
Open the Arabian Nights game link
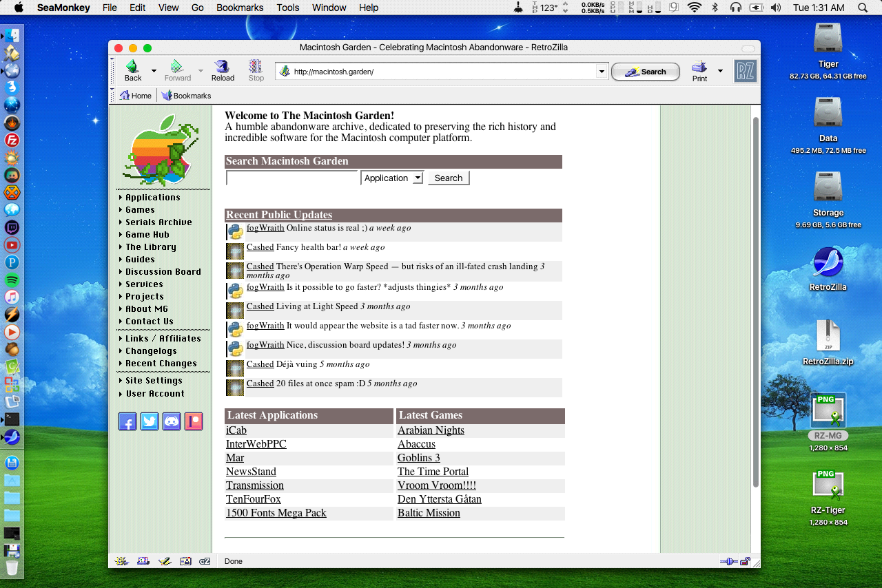click(431, 430)
